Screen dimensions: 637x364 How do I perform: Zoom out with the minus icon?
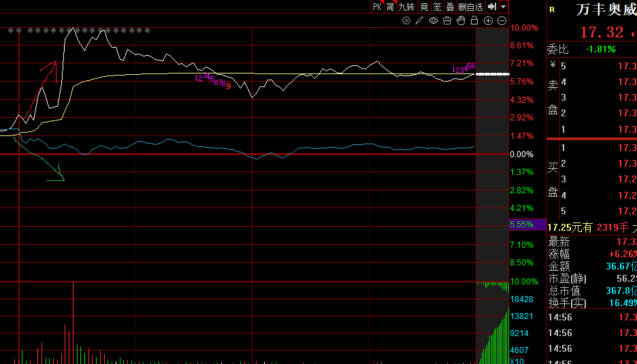pyautogui.click(x=502, y=20)
